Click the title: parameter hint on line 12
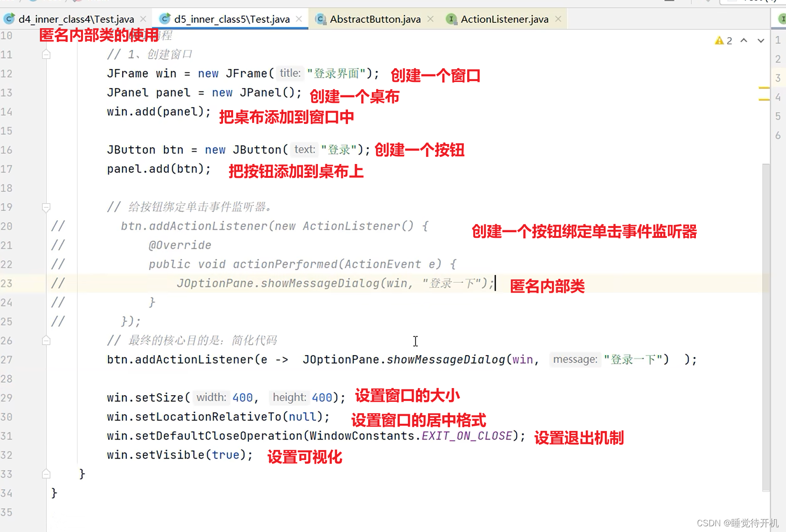 coord(290,73)
